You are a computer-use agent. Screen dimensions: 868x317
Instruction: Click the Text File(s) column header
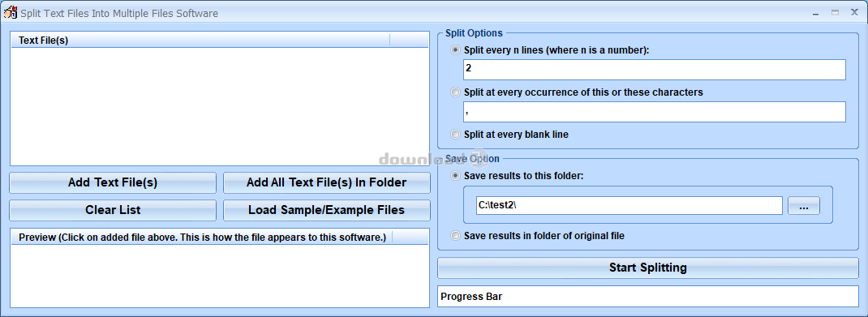200,41
